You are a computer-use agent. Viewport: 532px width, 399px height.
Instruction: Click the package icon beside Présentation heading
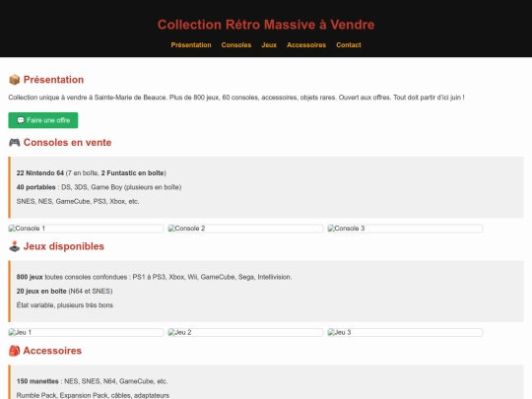point(14,80)
